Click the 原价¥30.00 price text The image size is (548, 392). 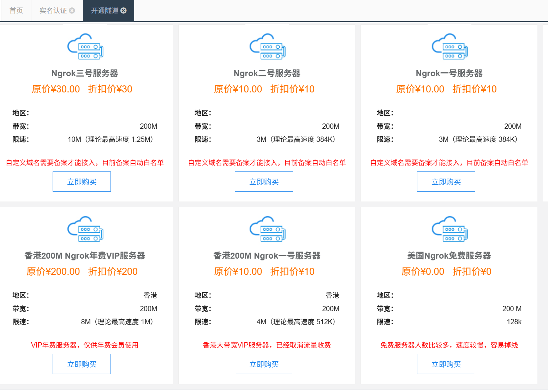click(56, 89)
